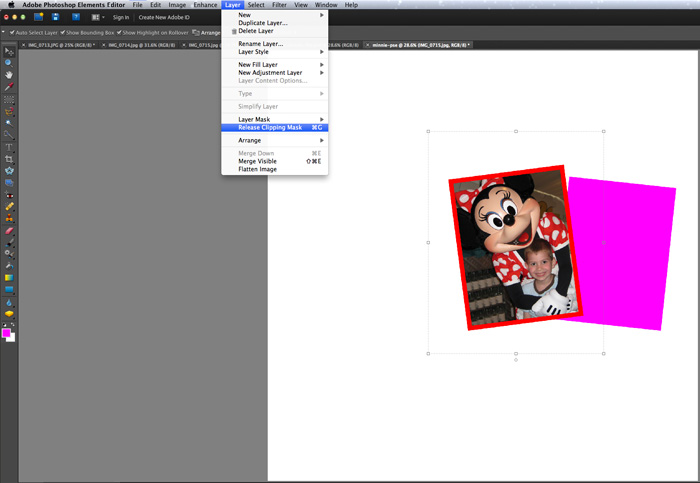Image resolution: width=700 pixels, height=483 pixels.
Task: Select the Red Eye Removal tool
Action: tap(9, 195)
